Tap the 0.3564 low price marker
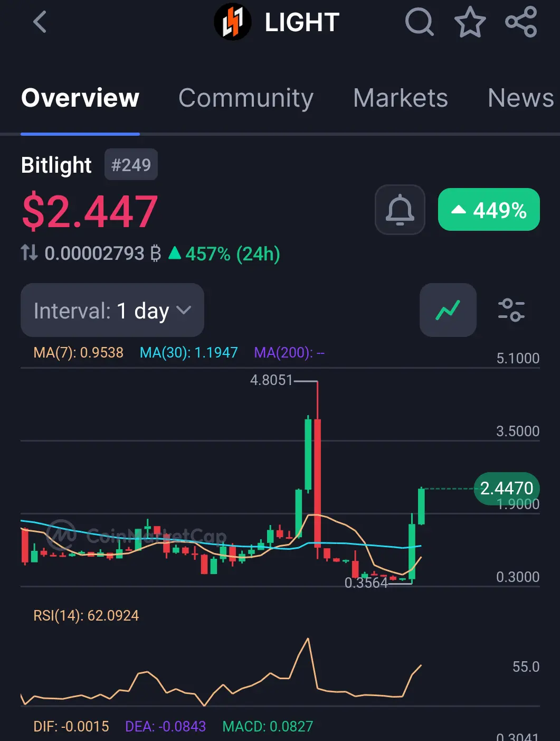This screenshot has width=560, height=741. [366, 583]
